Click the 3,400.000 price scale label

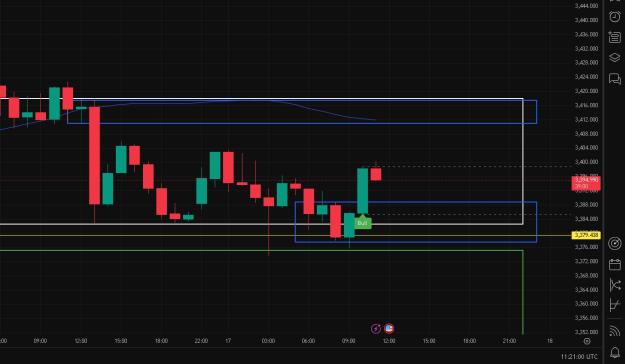586,162
